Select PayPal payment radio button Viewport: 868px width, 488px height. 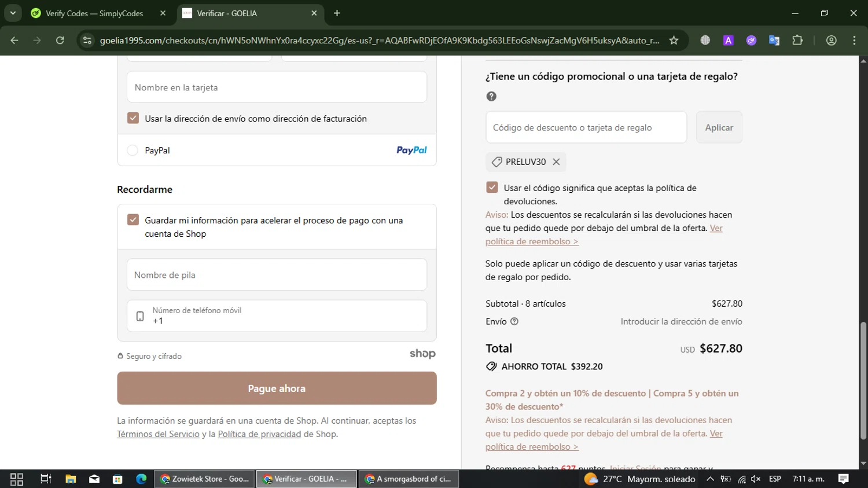coord(133,151)
